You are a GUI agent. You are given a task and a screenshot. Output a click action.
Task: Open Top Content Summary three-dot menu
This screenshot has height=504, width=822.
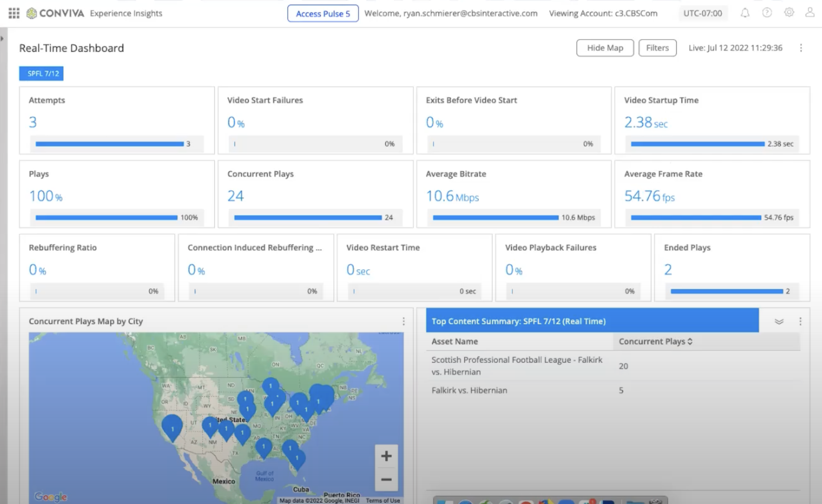coord(800,321)
